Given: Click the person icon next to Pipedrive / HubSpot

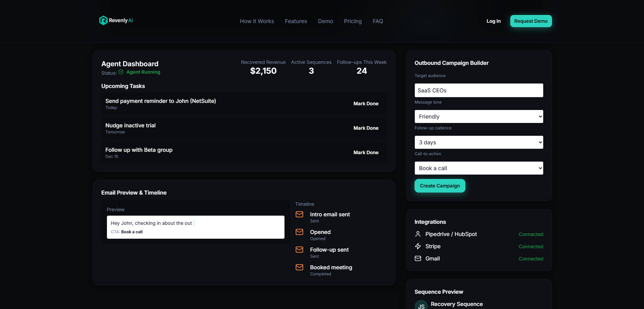Looking at the screenshot, I should click(418, 234).
